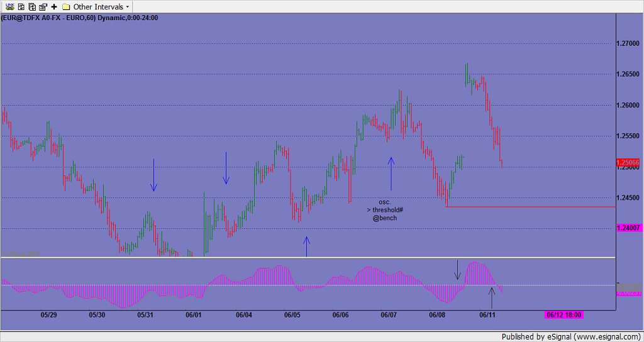
Task: Click the EUR@TDFX A0-FX chart title text
Action: point(80,18)
